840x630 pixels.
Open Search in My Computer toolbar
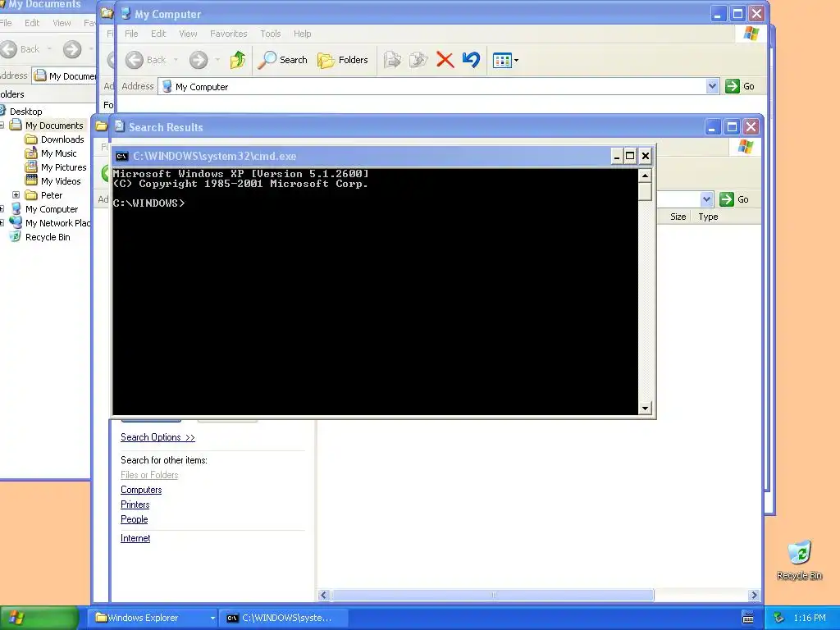282,60
